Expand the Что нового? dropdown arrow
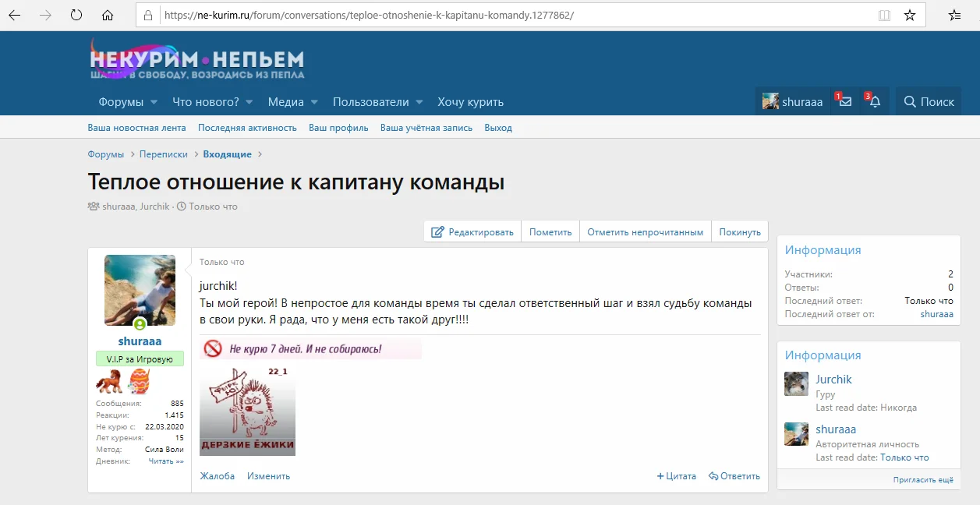This screenshot has width=980, height=505. coord(249,102)
